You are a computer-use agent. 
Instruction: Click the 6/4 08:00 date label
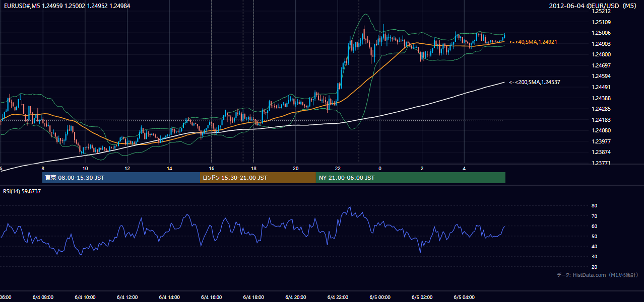coord(43,297)
